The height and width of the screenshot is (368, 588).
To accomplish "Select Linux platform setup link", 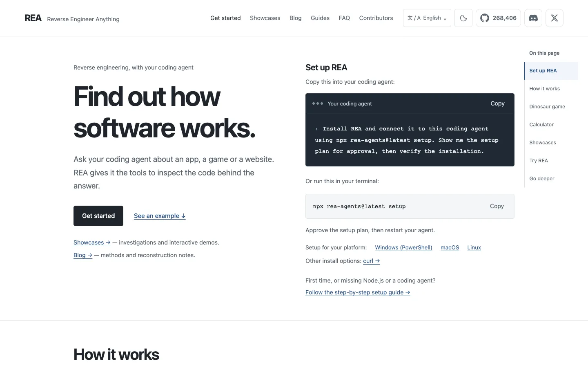I will click(474, 247).
